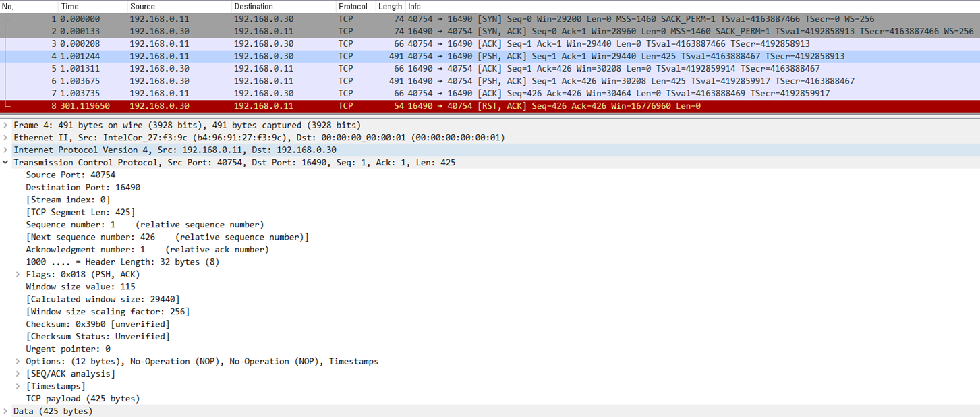Viewport: 980px width, 417px height.
Task: Sort packets by the Time column header
Action: pyautogui.click(x=70, y=6)
